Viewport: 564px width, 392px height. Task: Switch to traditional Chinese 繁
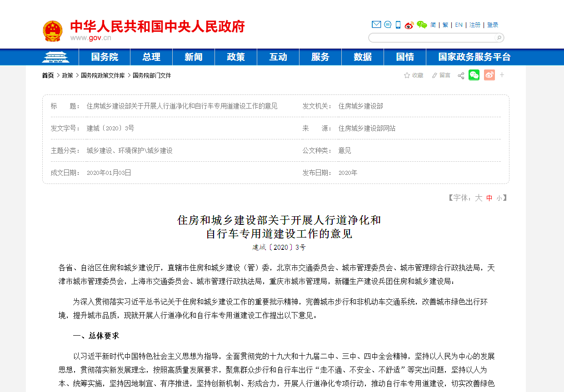coord(445,25)
